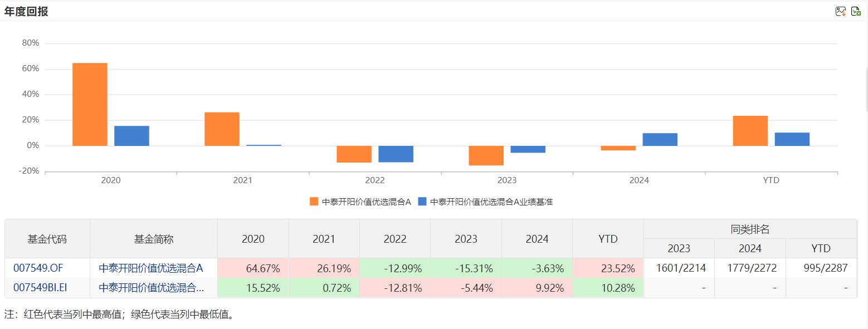Toggle 中泰开阳价值优选混合A业绩基准 legend label
Image resolution: width=868 pixels, height=329 pixels.
point(491,202)
